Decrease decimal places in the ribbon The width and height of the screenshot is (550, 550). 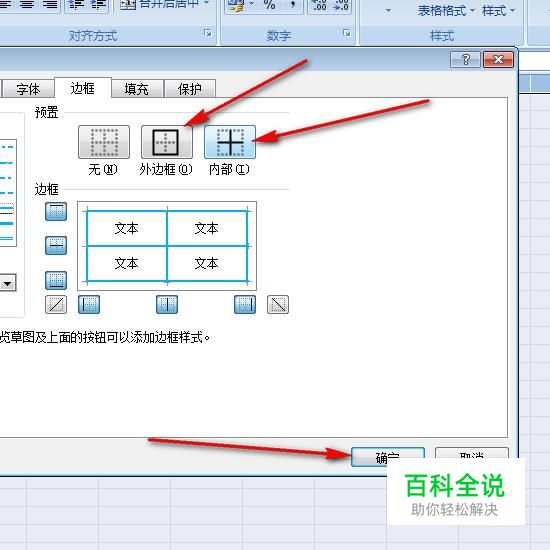click(341, 5)
